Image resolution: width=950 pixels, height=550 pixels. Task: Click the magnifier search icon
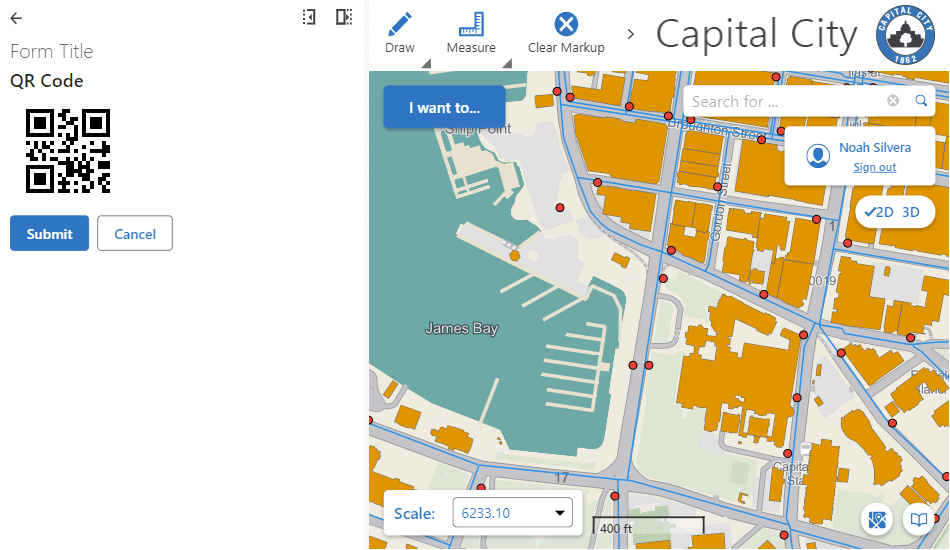coord(921,101)
